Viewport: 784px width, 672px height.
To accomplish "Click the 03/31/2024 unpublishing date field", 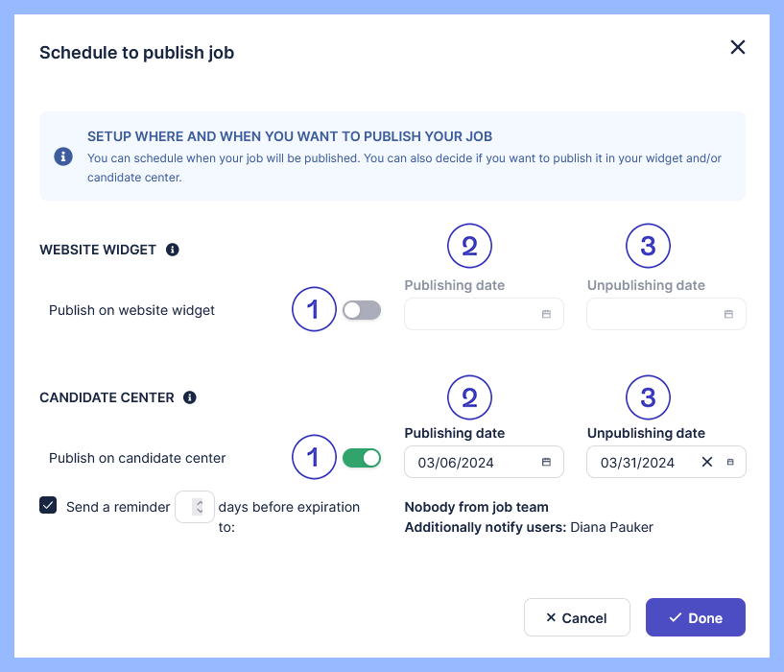I will pyautogui.click(x=666, y=462).
